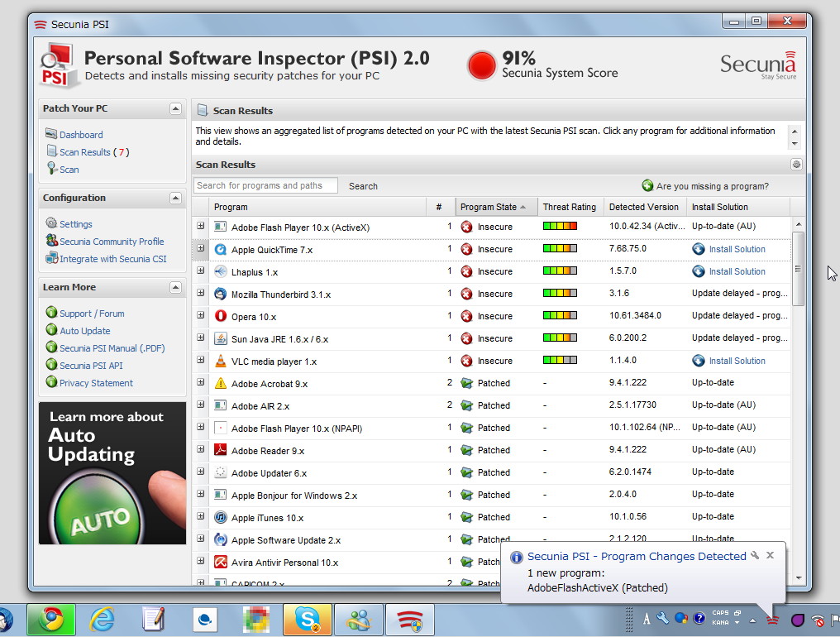840x637 pixels.
Task: Click the Mozilla Thunderbird program icon
Action: [220, 294]
